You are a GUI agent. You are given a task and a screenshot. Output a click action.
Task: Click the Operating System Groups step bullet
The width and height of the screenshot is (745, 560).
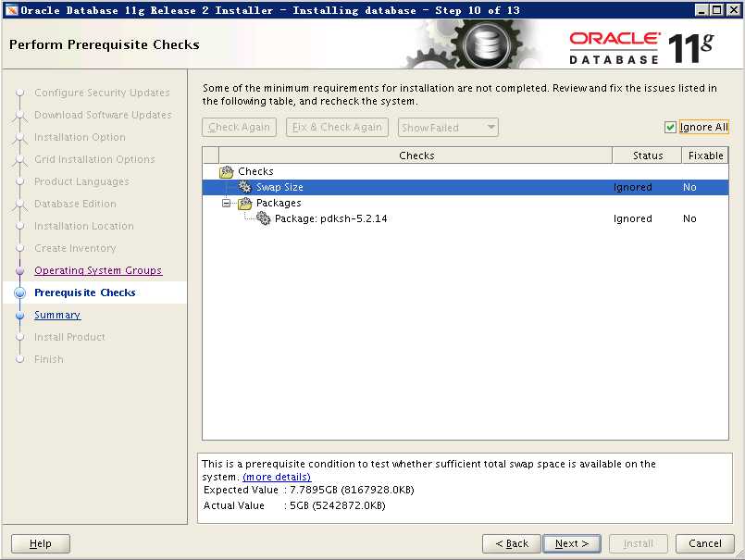click(20, 270)
